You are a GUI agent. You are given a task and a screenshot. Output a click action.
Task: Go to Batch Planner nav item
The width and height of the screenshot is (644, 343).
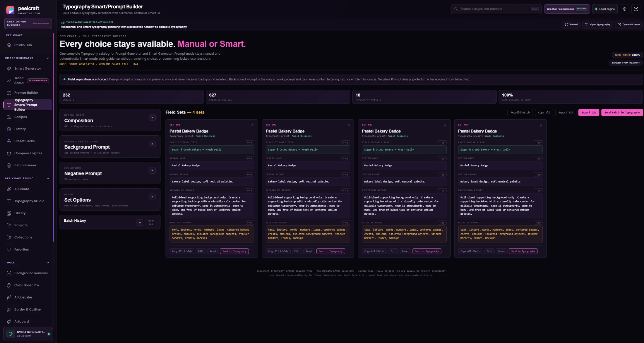(28, 166)
